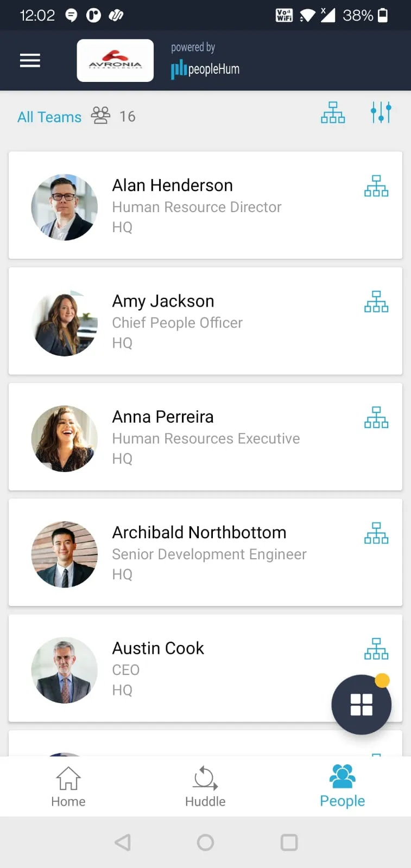This screenshot has width=411, height=868.
Task: Open the hamburger menu
Action: pos(30,61)
